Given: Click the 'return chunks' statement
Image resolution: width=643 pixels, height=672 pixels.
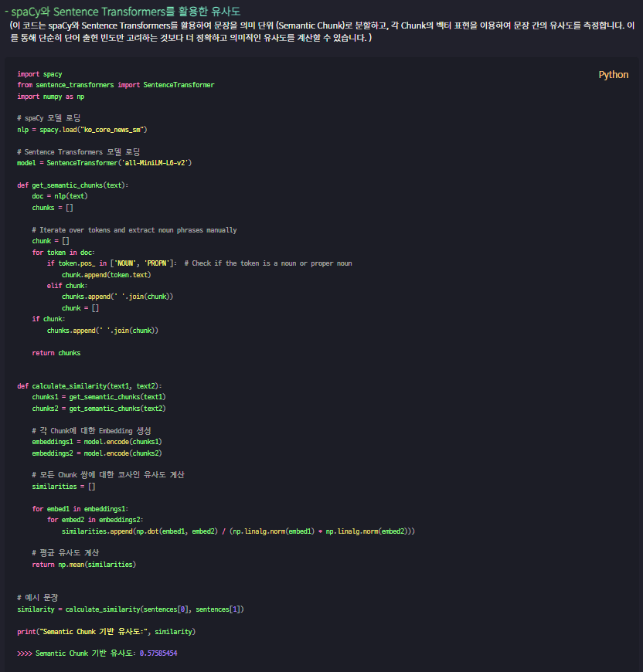Looking at the screenshot, I should point(56,353).
